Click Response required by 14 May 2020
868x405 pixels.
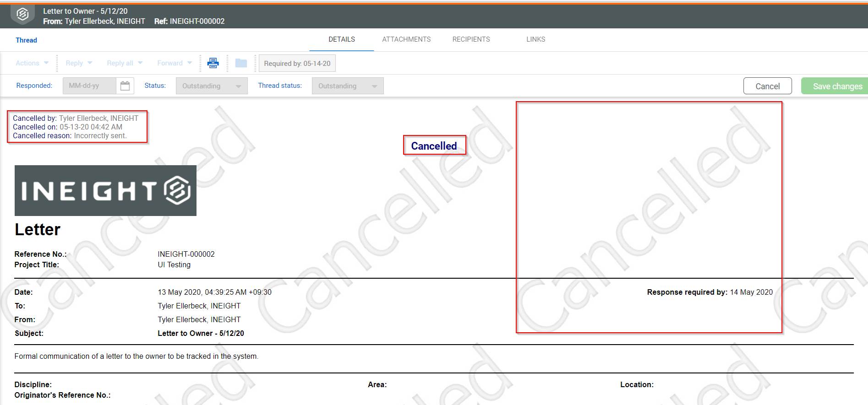710,292
